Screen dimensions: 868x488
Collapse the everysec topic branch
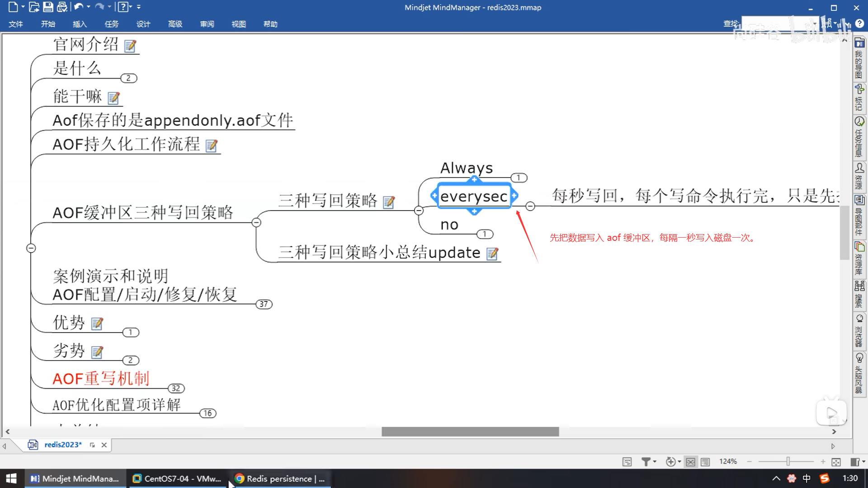(530, 206)
